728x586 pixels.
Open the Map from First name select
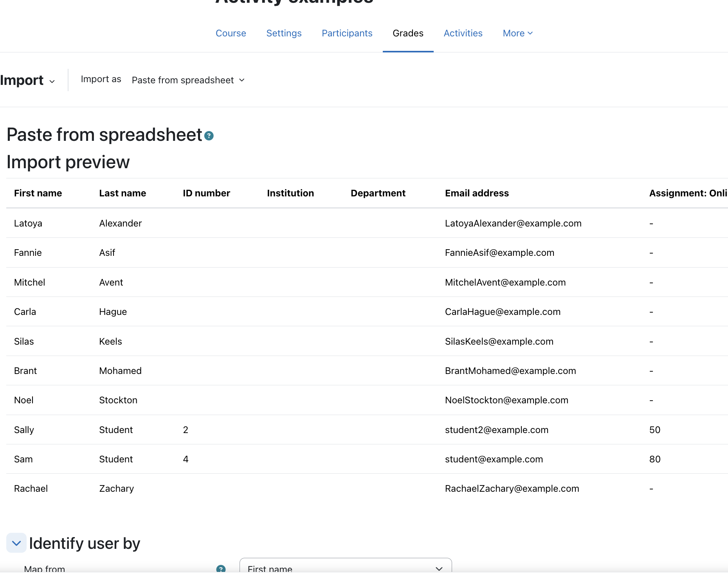[x=346, y=566]
